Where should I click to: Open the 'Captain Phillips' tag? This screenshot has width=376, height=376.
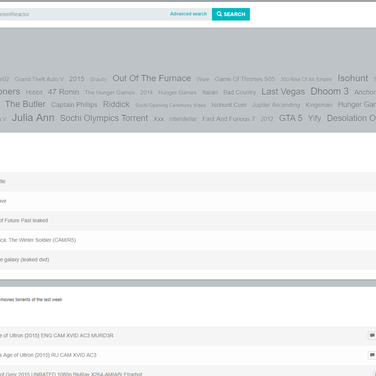pos(74,105)
